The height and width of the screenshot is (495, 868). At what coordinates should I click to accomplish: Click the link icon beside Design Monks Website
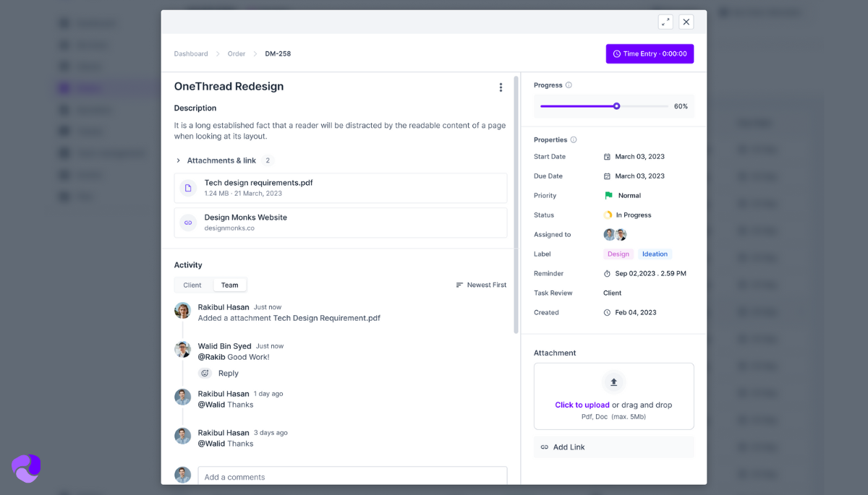[187, 221]
